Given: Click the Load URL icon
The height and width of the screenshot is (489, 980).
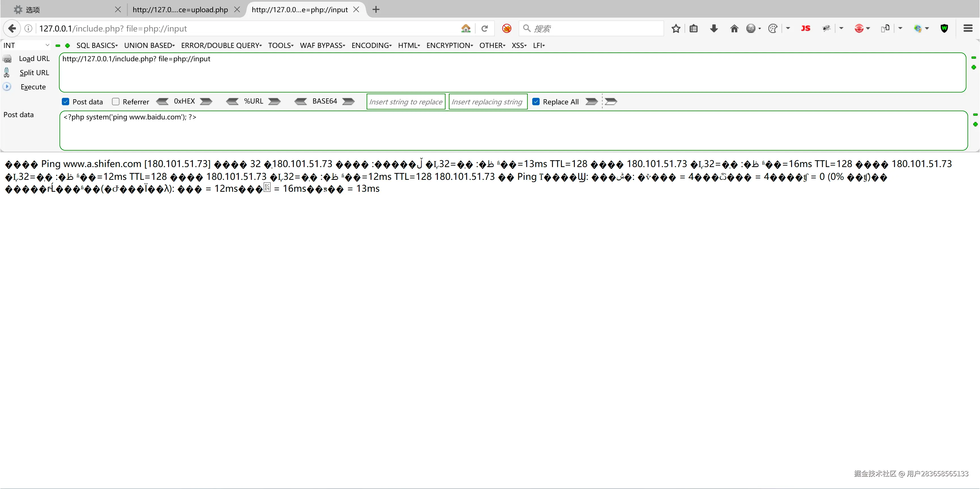Looking at the screenshot, I should pos(7,59).
